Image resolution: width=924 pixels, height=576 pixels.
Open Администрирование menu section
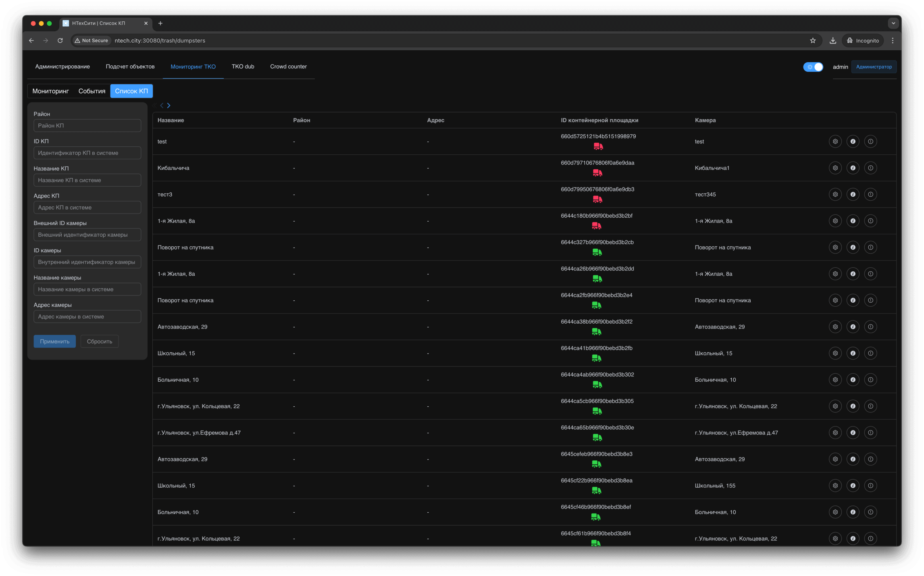pyautogui.click(x=62, y=67)
